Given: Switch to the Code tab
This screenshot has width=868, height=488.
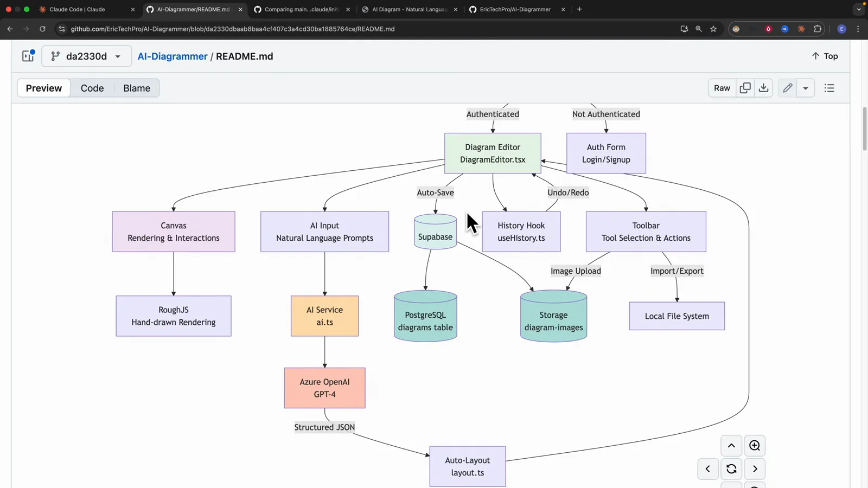Looking at the screenshot, I should point(92,88).
